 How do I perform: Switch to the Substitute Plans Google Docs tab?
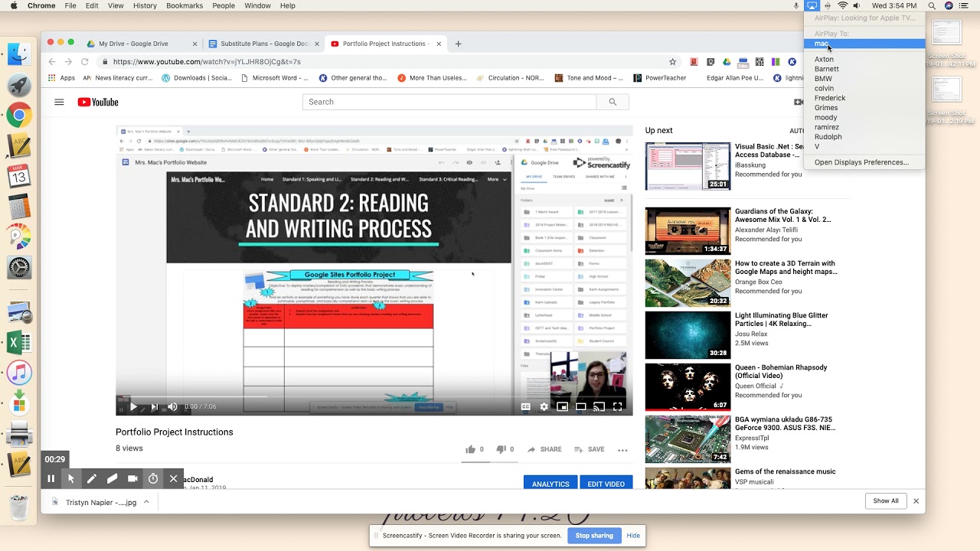coord(263,44)
